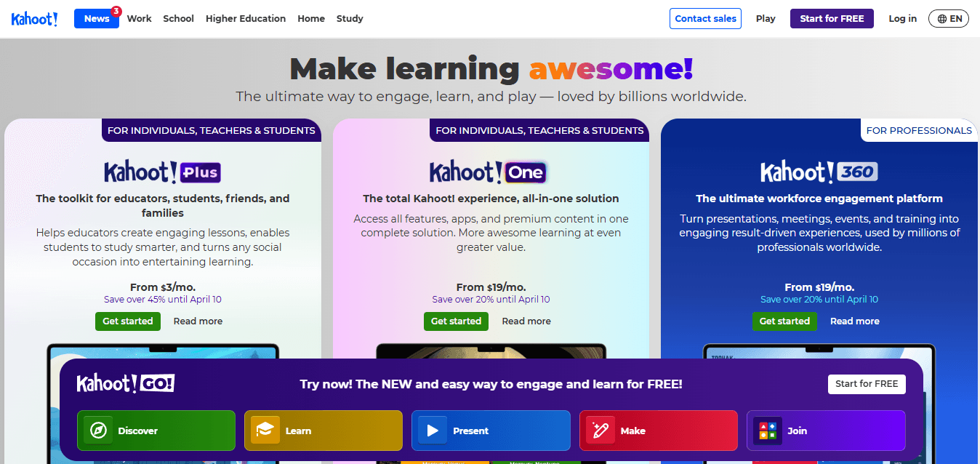Select the Join blocks icon
This screenshot has height=464, width=980.
(x=767, y=431)
